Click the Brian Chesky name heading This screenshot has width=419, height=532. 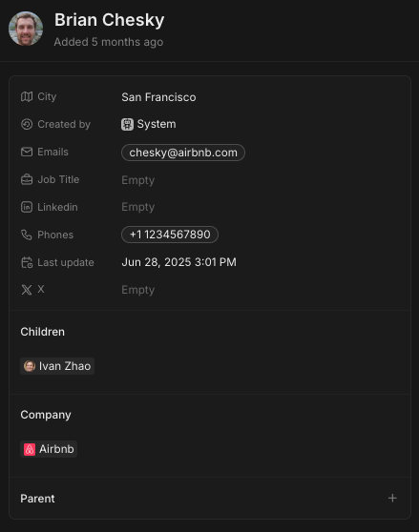110,20
